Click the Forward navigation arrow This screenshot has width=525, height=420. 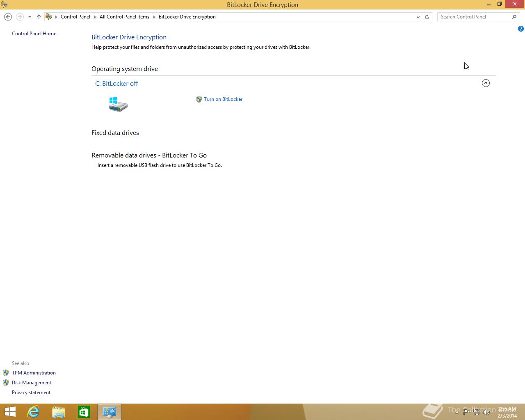click(20, 17)
